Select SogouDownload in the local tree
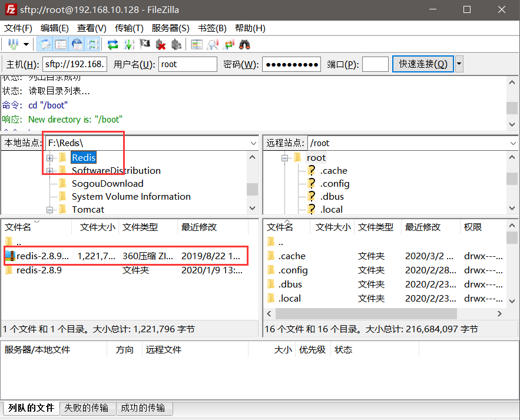 107,183
